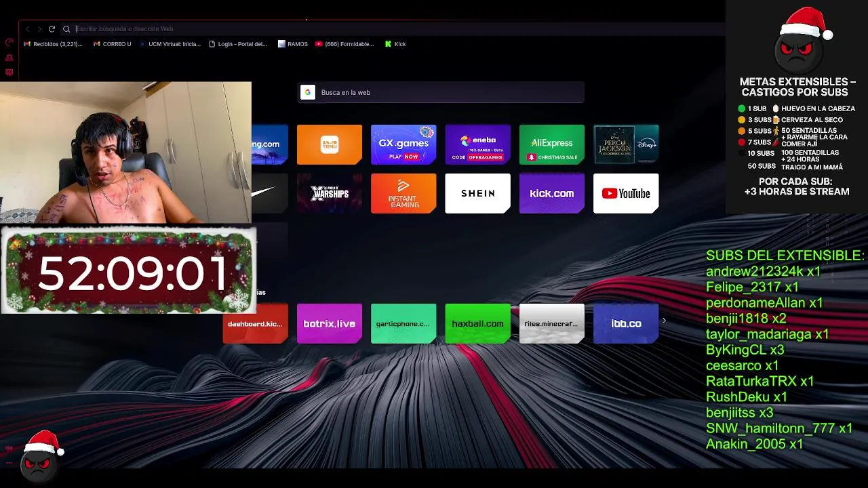This screenshot has width=868, height=488.
Task: Open the GX.games speed dial tile
Action: point(403,144)
